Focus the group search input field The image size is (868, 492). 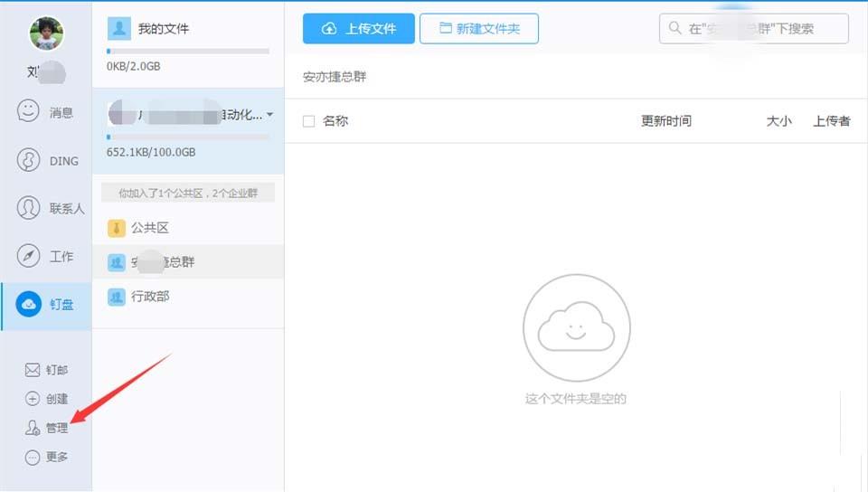[754, 28]
